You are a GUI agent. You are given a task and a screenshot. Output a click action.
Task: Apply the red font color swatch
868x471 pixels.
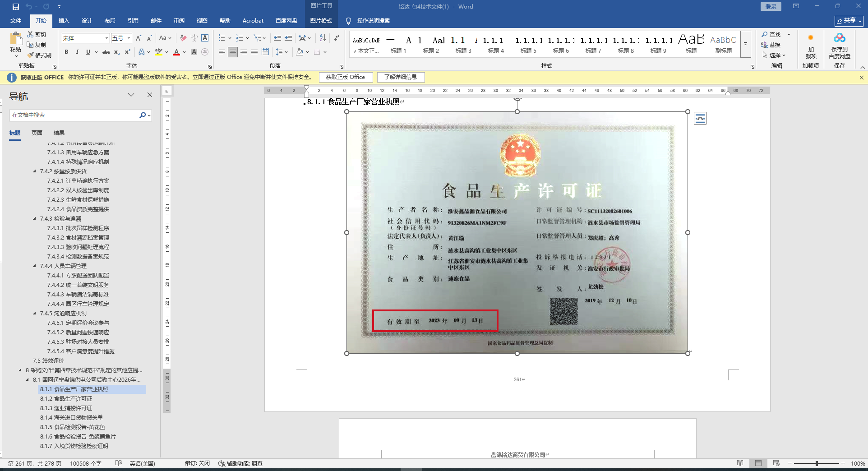(176, 52)
